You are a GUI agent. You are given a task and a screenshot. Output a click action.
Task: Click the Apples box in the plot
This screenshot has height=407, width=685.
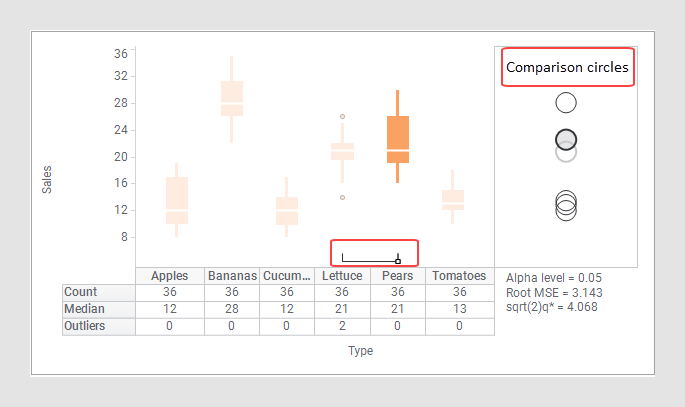pyautogui.click(x=177, y=200)
